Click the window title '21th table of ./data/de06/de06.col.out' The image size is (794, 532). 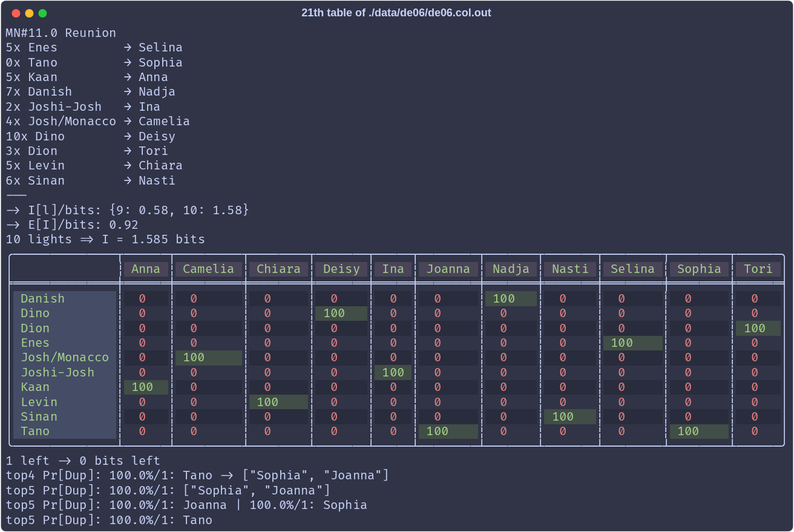[x=396, y=13]
